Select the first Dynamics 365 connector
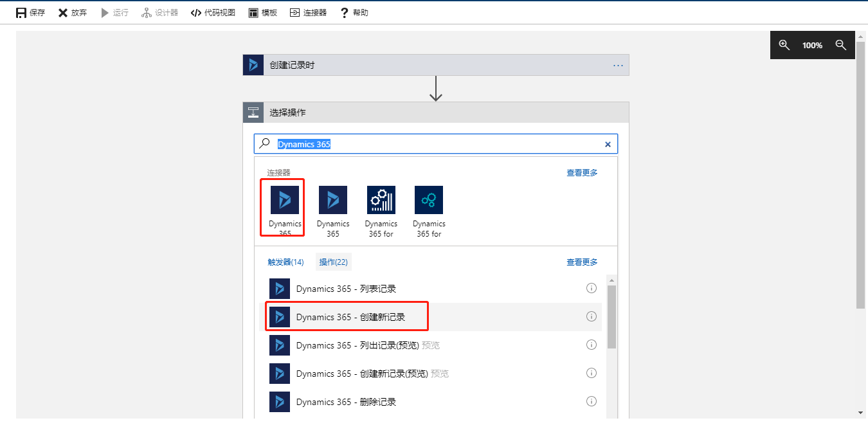The width and height of the screenshot is (868, 434). coord(285,211)
